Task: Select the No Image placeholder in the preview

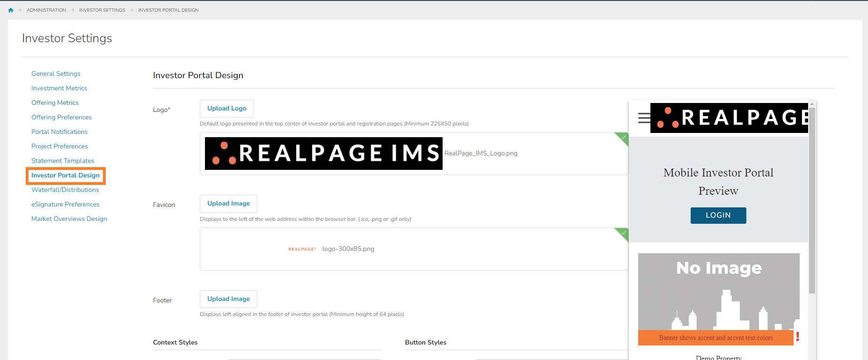Action: tap(719, 291)
